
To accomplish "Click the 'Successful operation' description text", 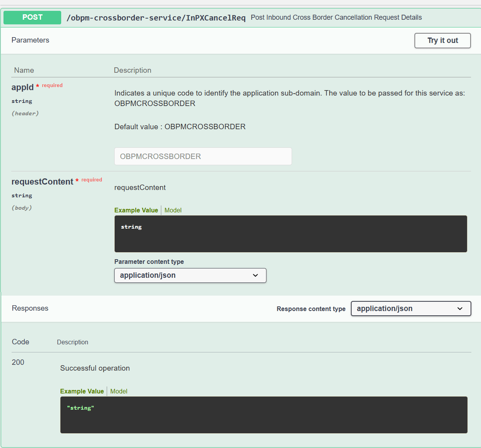I will click(95, 368).
